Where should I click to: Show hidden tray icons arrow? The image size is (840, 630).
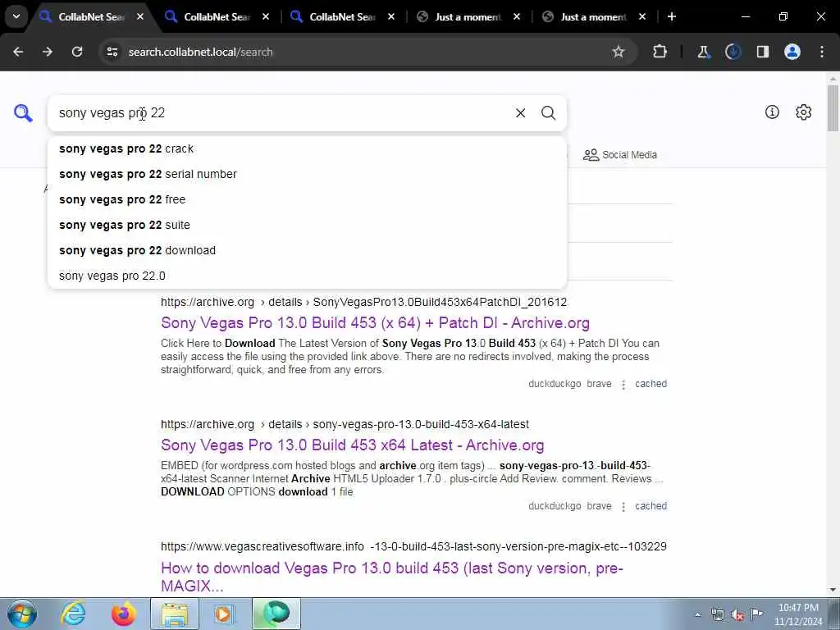[x=697, y=615]
